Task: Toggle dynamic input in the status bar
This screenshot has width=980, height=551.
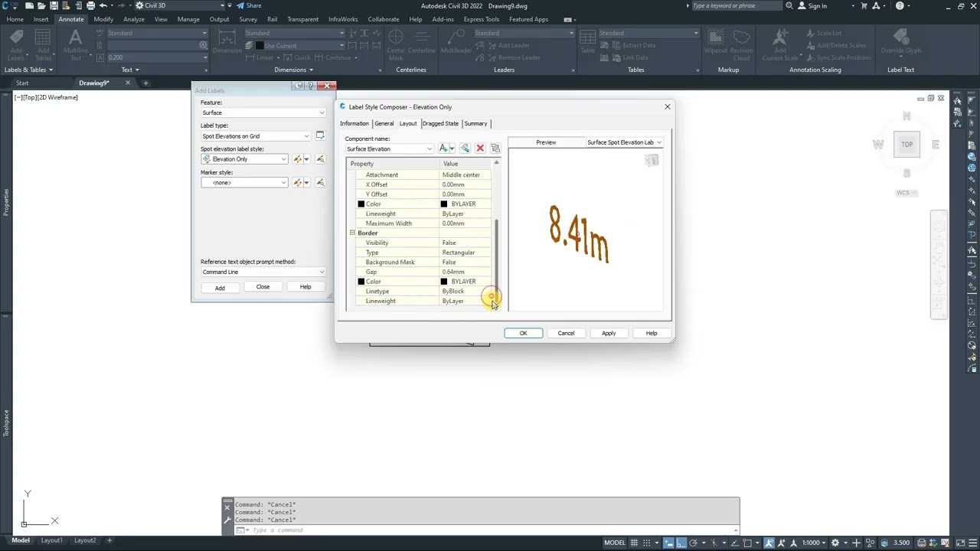Action: 667,542
